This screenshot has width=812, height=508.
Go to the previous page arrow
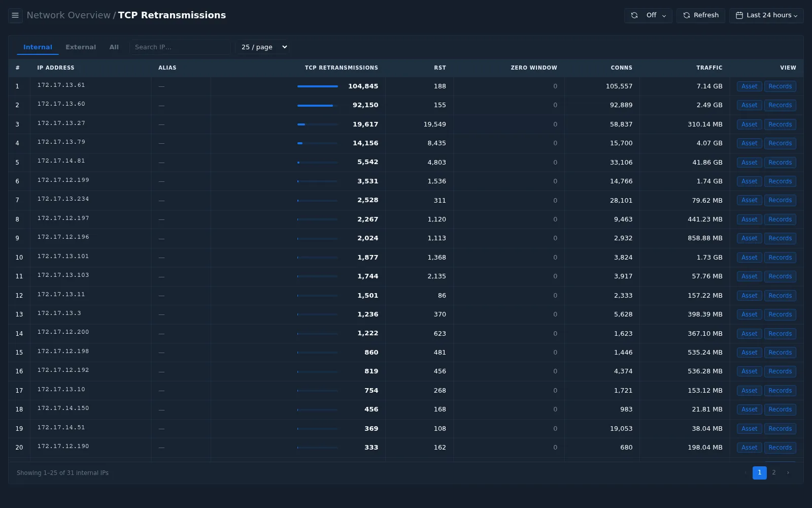[746, 472]
